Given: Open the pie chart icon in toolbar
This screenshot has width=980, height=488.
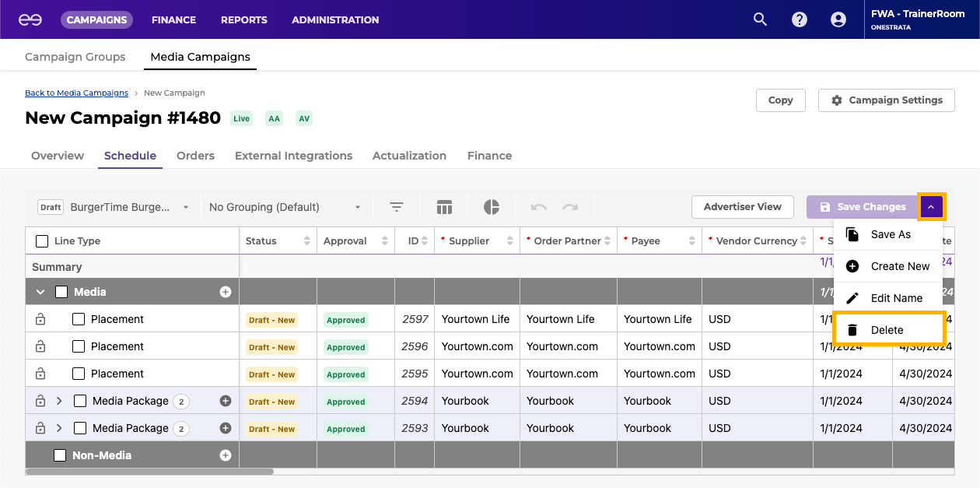Looking at the screenshot, I should pos(492,207).
